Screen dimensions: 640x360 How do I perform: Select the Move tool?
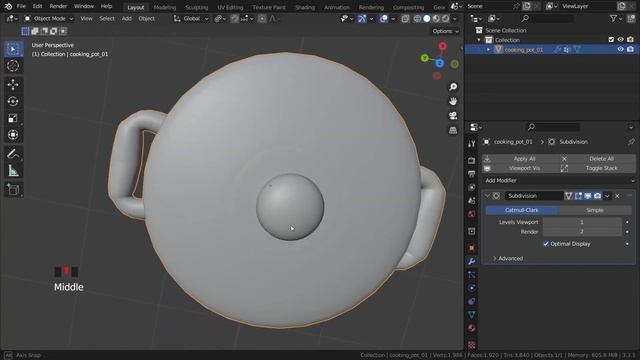pyautogui.click(x=13, y=84)
